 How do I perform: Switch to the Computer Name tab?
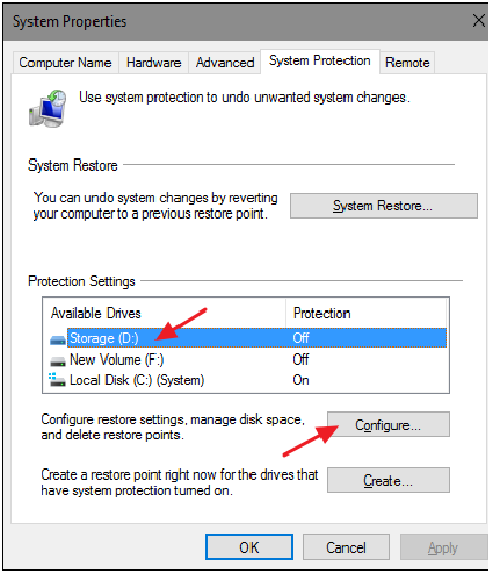(x=65, y=62)
